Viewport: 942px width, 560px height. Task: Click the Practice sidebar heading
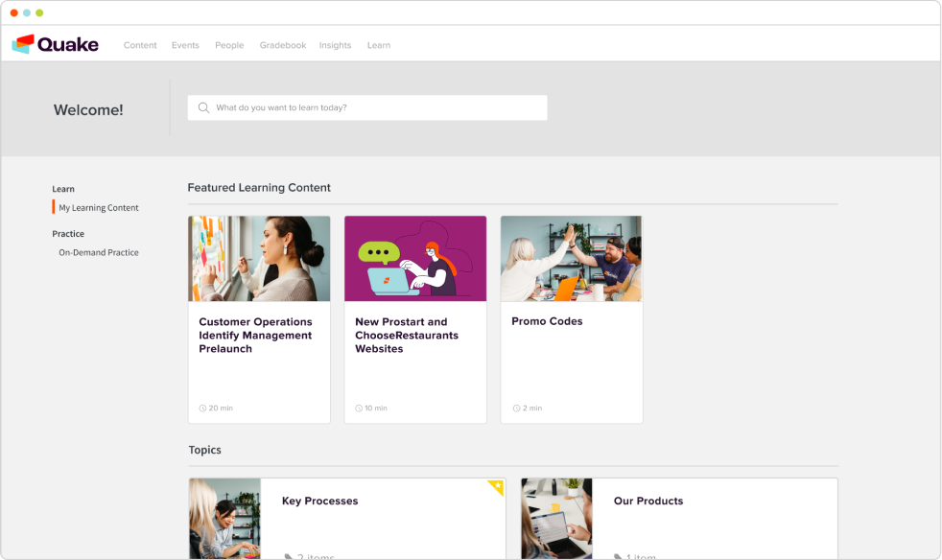tap(68, 234)
